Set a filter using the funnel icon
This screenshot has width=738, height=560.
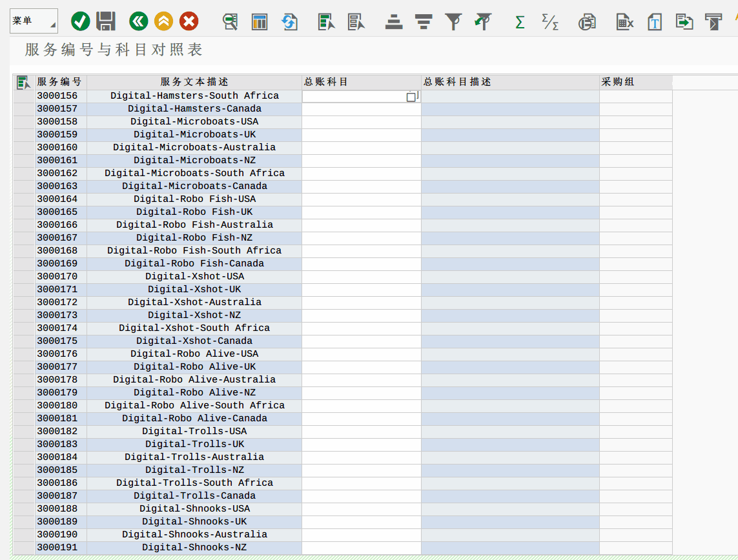click(x=453, y=22)
